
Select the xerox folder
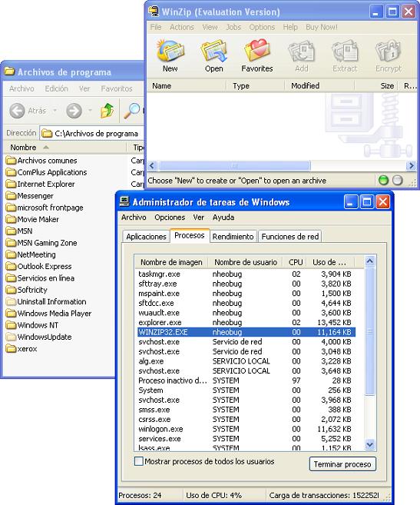pos(21,348)
